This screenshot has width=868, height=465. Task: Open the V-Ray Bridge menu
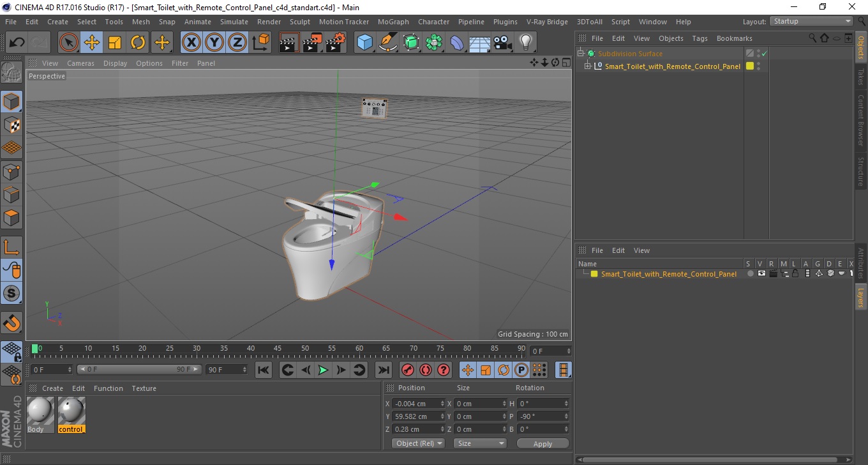tap(547, 22)
